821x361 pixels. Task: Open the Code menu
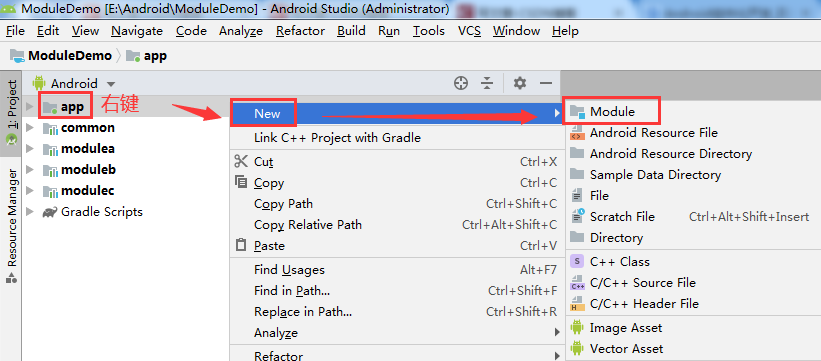tap(191, 31)
